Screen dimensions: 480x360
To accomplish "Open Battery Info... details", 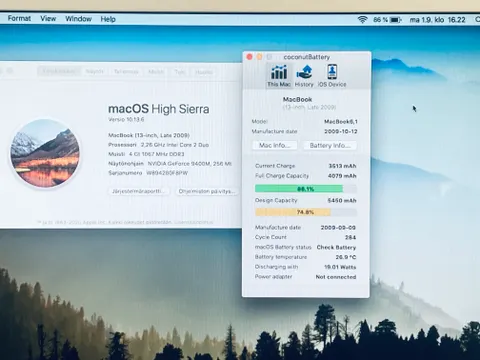I will 330,145.
